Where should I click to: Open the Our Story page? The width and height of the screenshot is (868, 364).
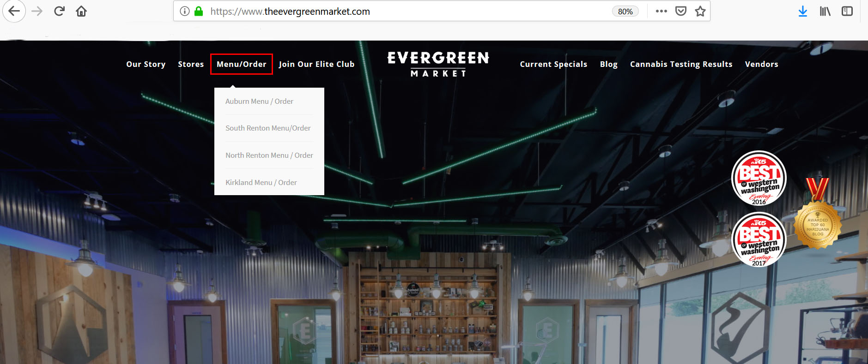pyautogui.click(x=146, y=64)
